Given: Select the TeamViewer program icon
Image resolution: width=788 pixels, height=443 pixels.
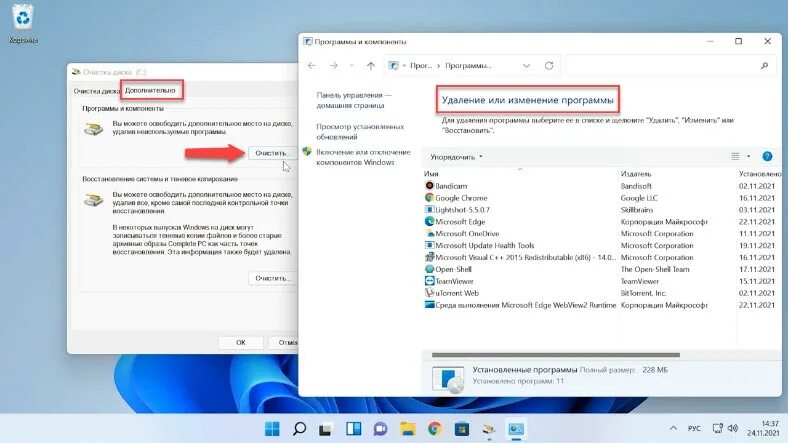Looking at the screenshot, I should pyautogui.click(x=429, y=281).
